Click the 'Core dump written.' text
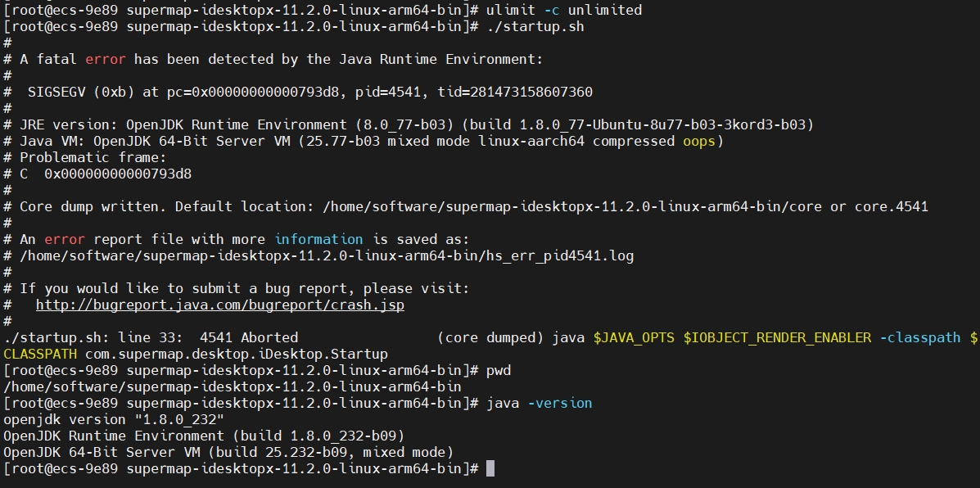 pos(93,206)
